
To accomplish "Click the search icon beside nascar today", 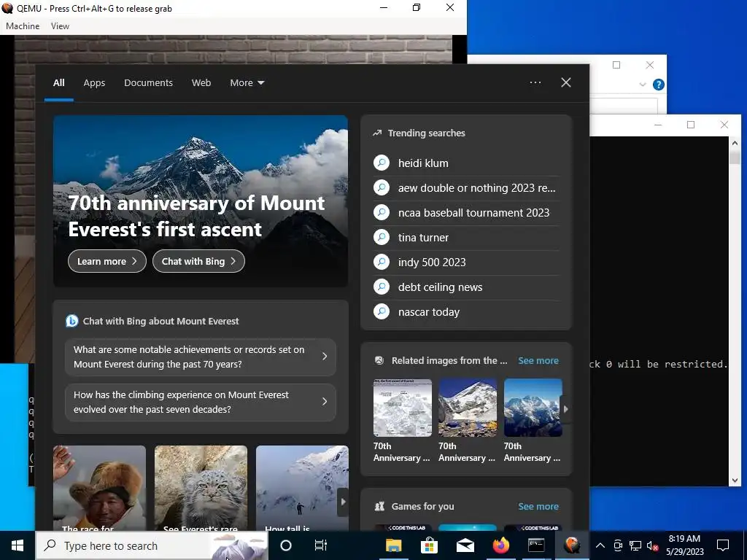I will [382, 311].
